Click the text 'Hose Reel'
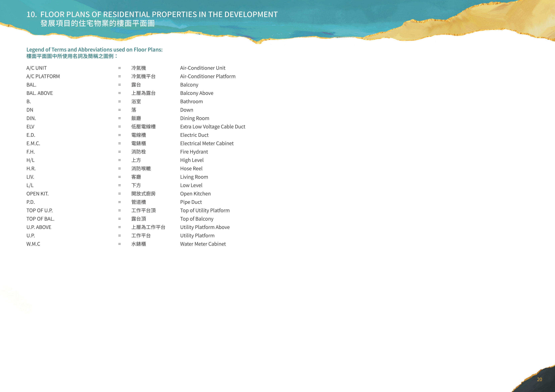555x392 pixels. coord(191,169)
